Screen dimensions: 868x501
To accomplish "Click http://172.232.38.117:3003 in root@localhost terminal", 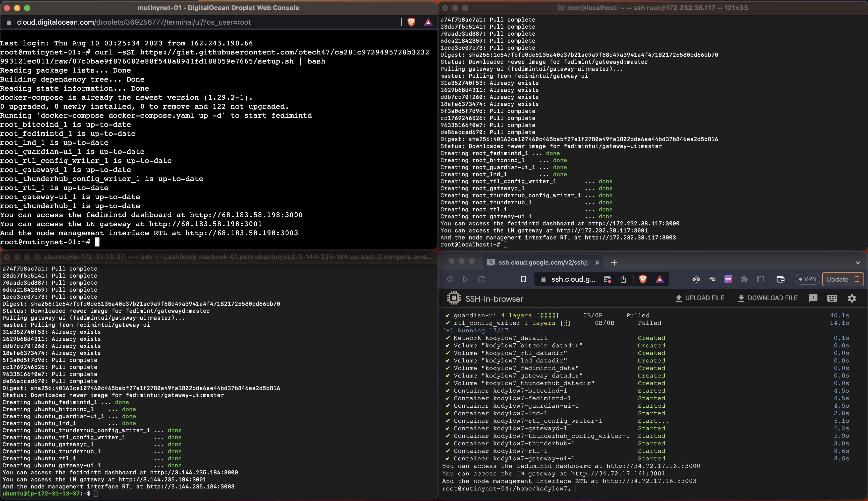I will [x=630, y=237].
